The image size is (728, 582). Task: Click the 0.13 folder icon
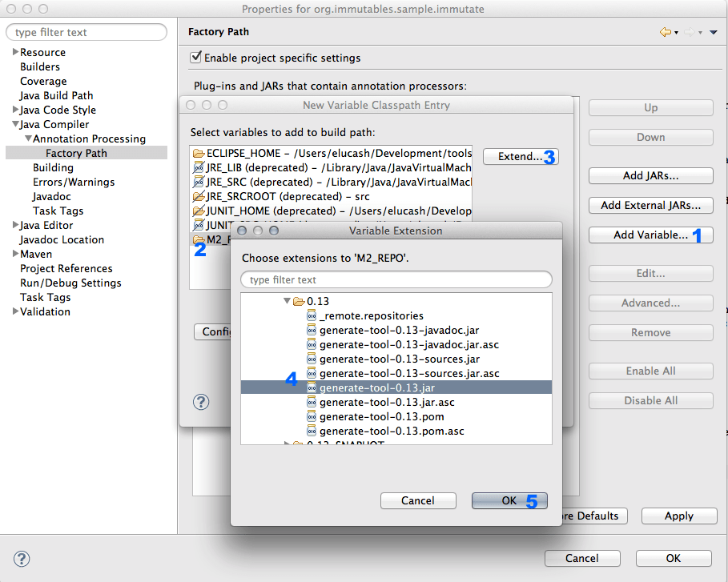coord(299,302)
